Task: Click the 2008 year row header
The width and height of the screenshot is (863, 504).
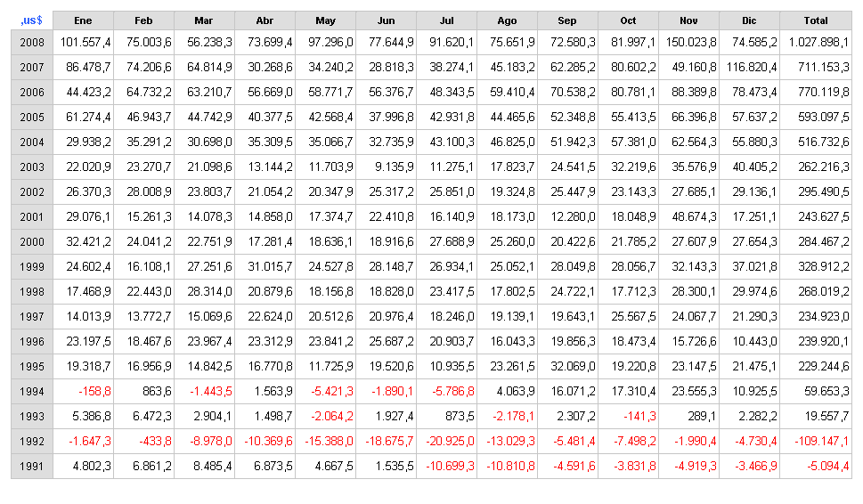Action: pyautogui.click(x=32, y=43)
